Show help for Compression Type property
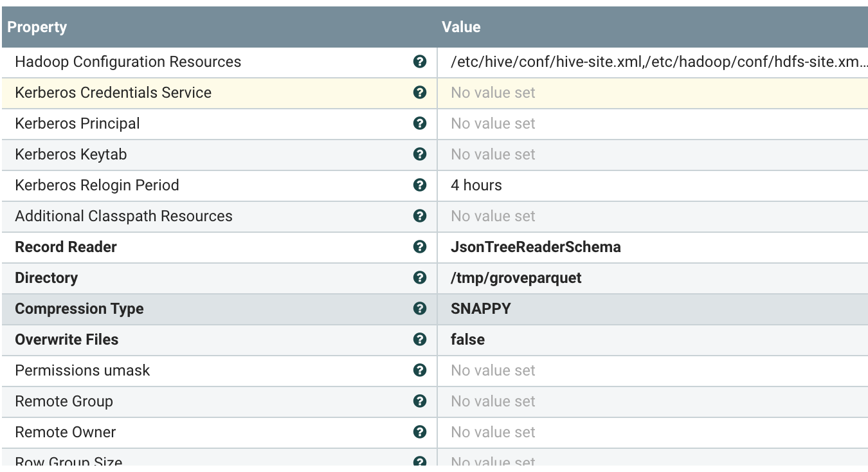The width and height of the screenshot is (868, 472). (x=420, y=309)
